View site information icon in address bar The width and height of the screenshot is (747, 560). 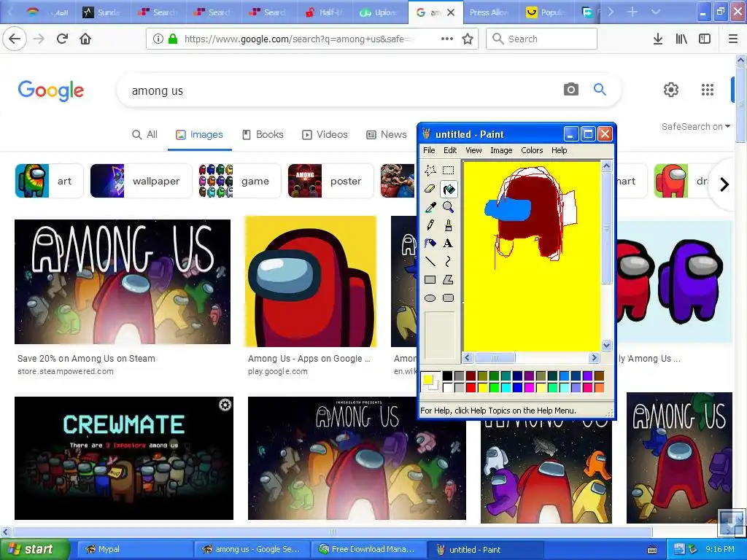tap(158, 39)
